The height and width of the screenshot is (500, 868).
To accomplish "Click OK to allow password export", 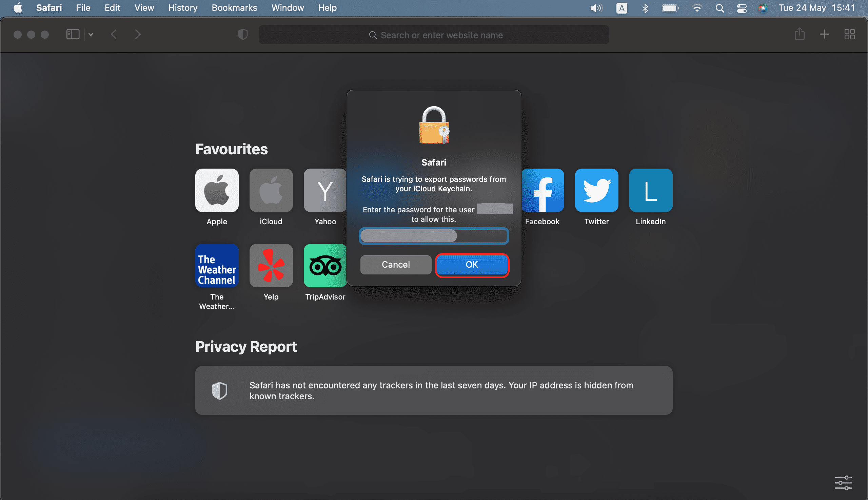I will tap(471, 264).
